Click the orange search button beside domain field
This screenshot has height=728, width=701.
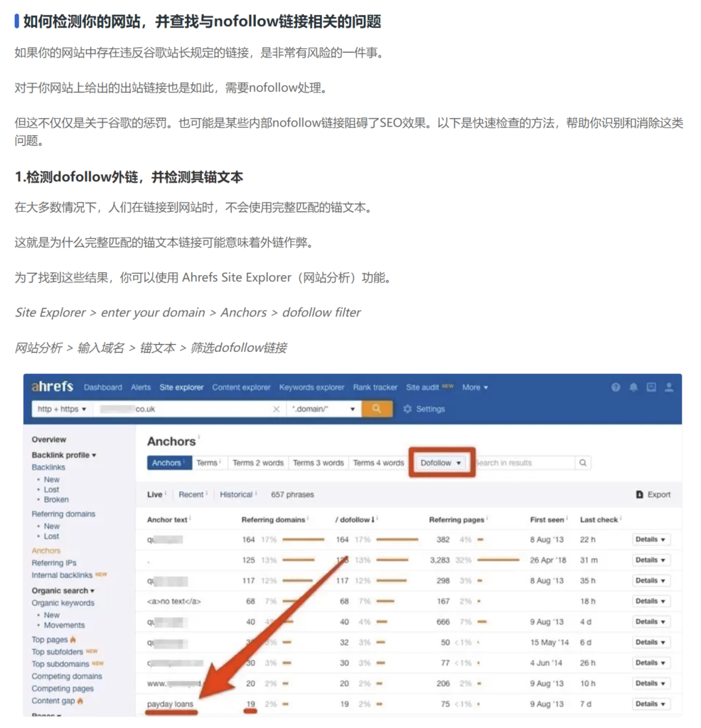pyautogui.click(x=377, y=409)
